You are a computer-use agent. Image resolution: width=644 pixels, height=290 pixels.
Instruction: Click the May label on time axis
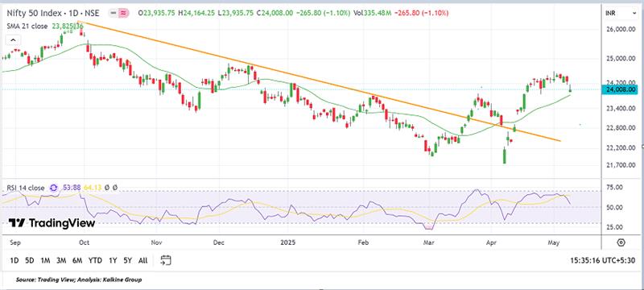pyautogui.click(x=555, y=242)
